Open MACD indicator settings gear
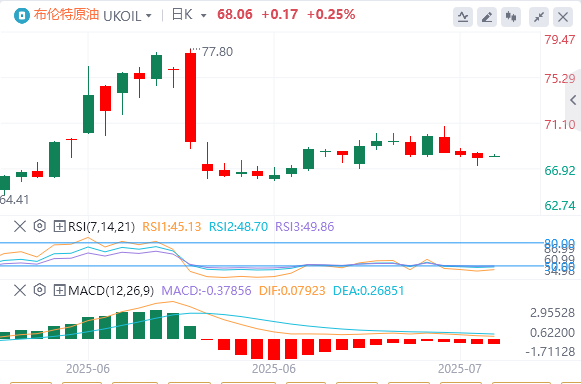The image size is (581, 384). (40, 290)
